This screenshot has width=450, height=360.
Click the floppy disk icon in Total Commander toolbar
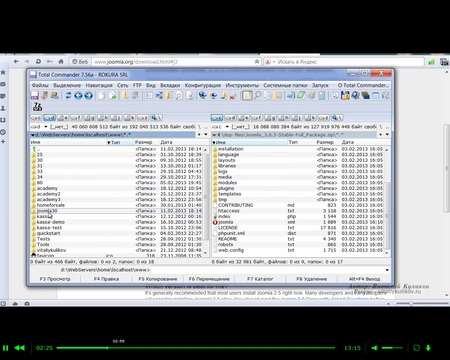[x=35, y=96]
